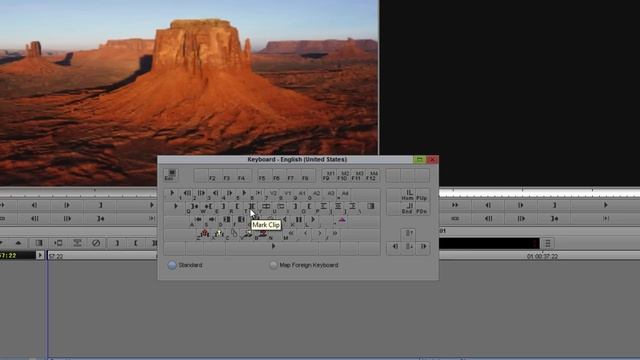The width and height of the screenshot is (640, 360).
Task: Click the Monument Valley source monitor image
Action: [x=189, y=93]
